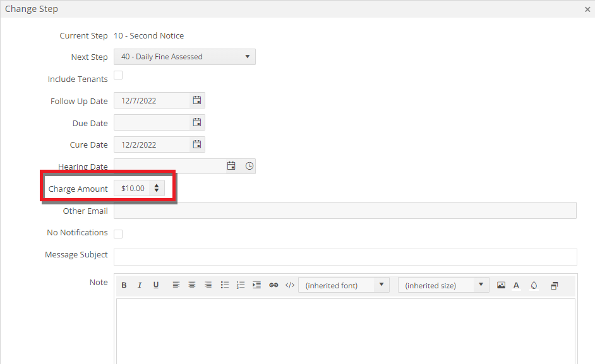
Task: Align note text left
Action: (x=176, y=285)
